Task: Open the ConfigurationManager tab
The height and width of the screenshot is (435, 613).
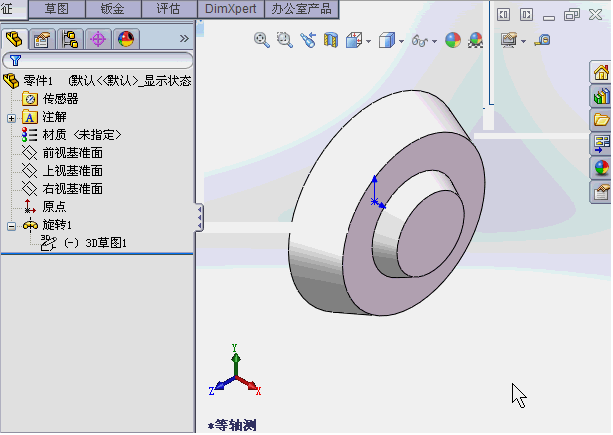Action: pos(70,39)
